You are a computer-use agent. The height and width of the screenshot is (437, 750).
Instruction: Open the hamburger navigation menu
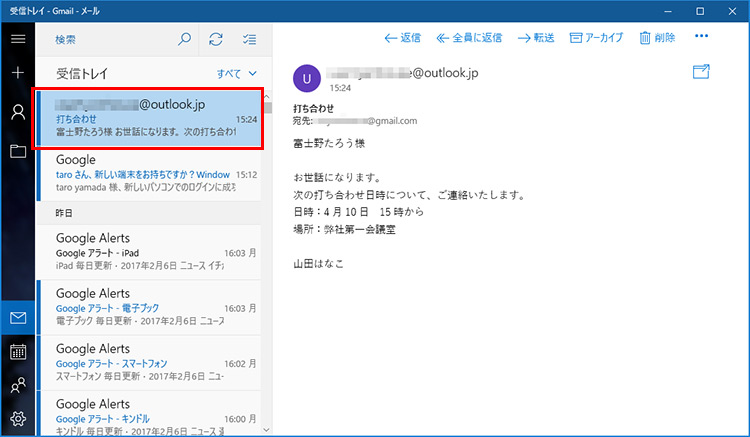pyautogui.click(x=17, y=39)
